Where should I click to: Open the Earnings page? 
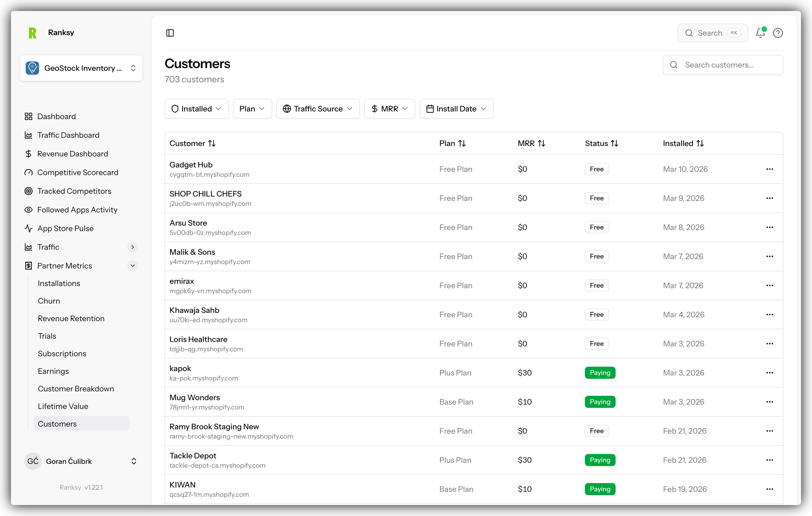click(x=53, y=371)
